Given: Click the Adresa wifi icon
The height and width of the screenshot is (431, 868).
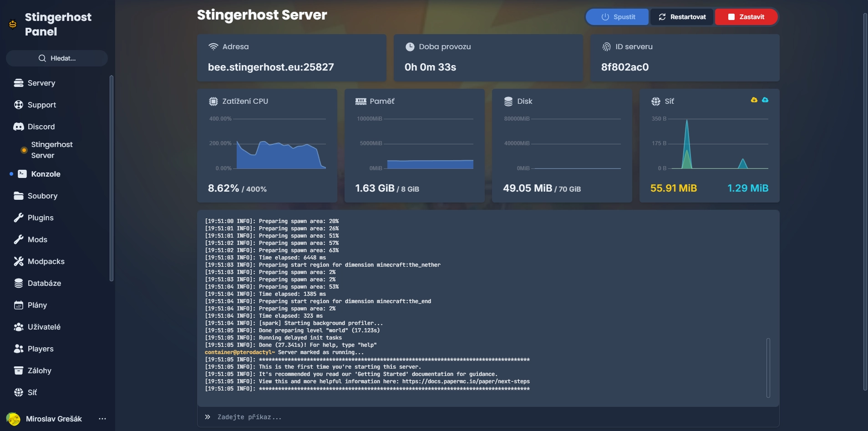Looking at the screenshot, I should click(213, 46).
